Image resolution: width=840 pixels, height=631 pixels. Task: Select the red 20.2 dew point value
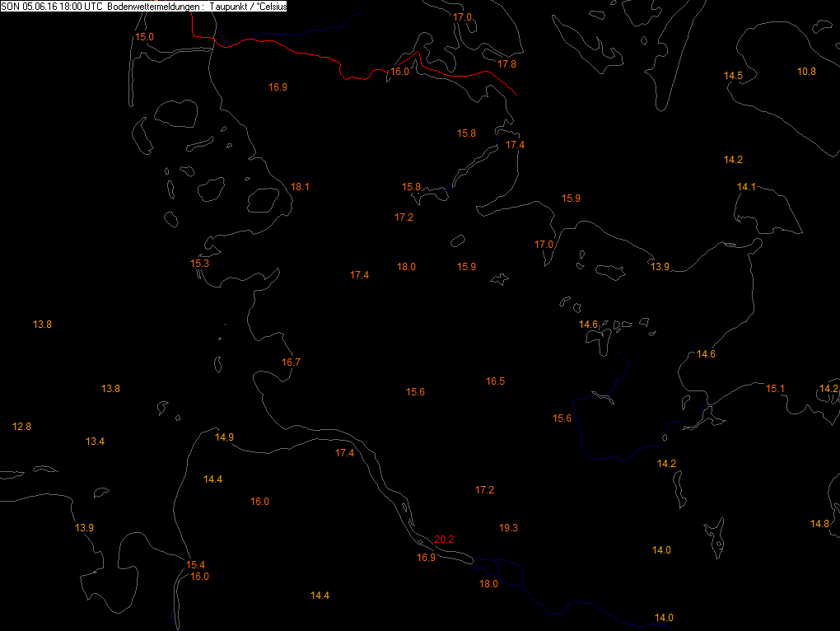click(x=444, y=540)
